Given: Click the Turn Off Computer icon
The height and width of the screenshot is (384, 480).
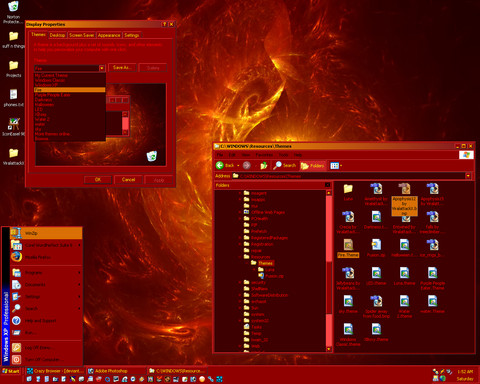Looking at the screenshot, I should (x=16, y=359).
